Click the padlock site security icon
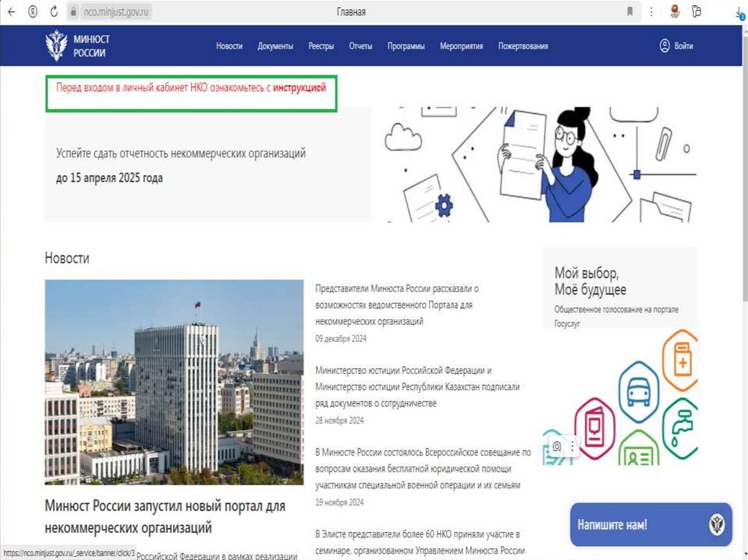The image size is (748, 560). 73,12
